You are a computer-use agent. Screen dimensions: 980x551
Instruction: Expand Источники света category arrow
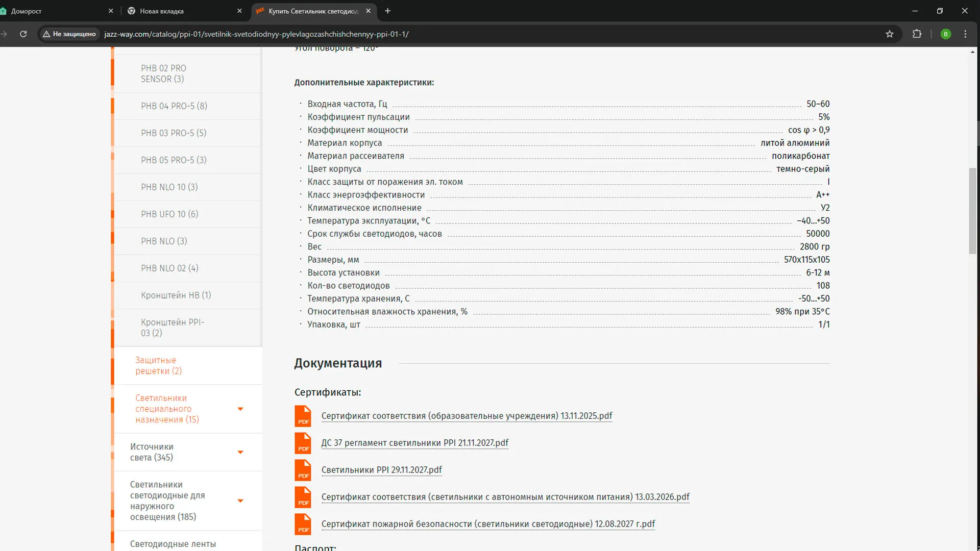[x=240, y=452]
